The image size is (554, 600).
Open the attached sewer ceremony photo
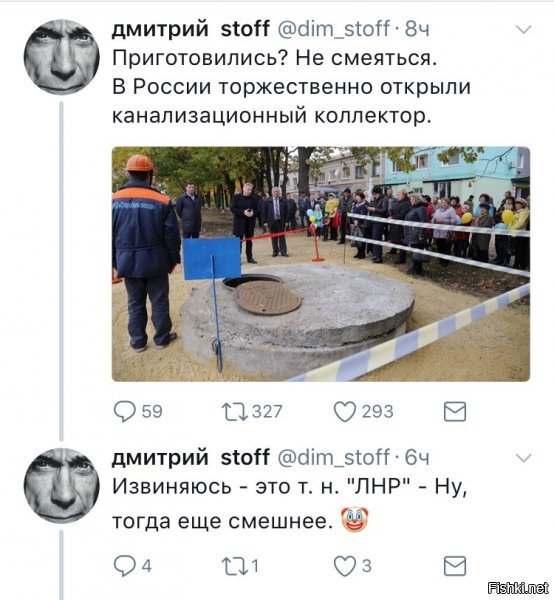click(321, 264)
